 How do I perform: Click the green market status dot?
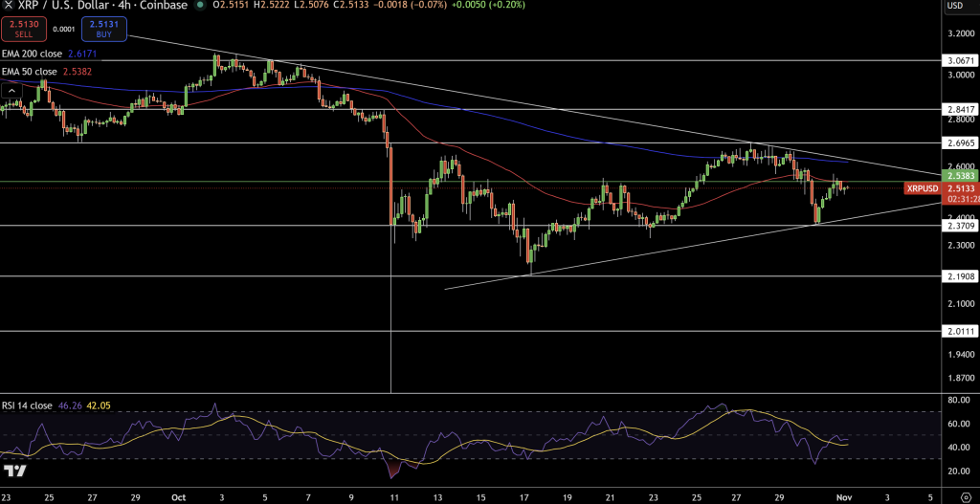(x=199, y=6)
